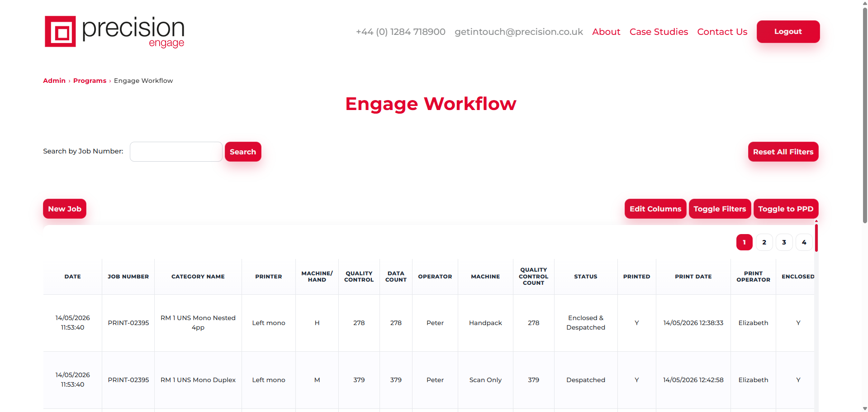868x412 pixels.
Task: Click the QUALITY CONTROL column header
Action: coord(359,277)
